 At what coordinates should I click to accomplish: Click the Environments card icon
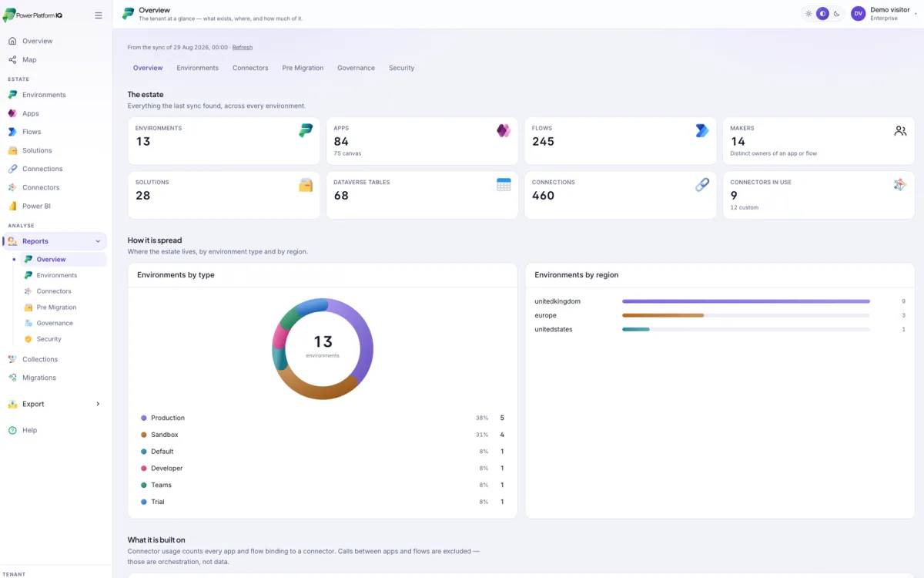pyautogui.click(x=306, y=131)
